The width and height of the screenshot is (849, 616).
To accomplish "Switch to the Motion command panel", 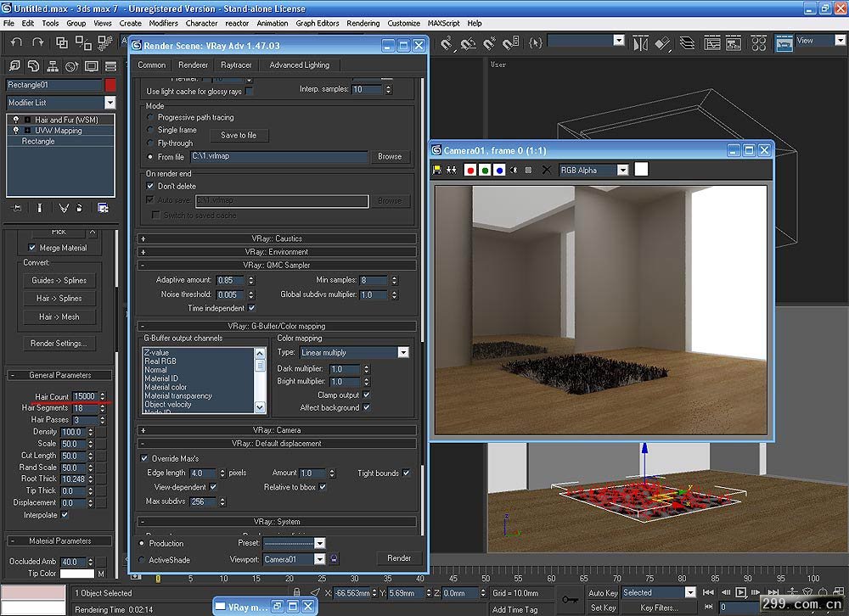I will [71, 66].
